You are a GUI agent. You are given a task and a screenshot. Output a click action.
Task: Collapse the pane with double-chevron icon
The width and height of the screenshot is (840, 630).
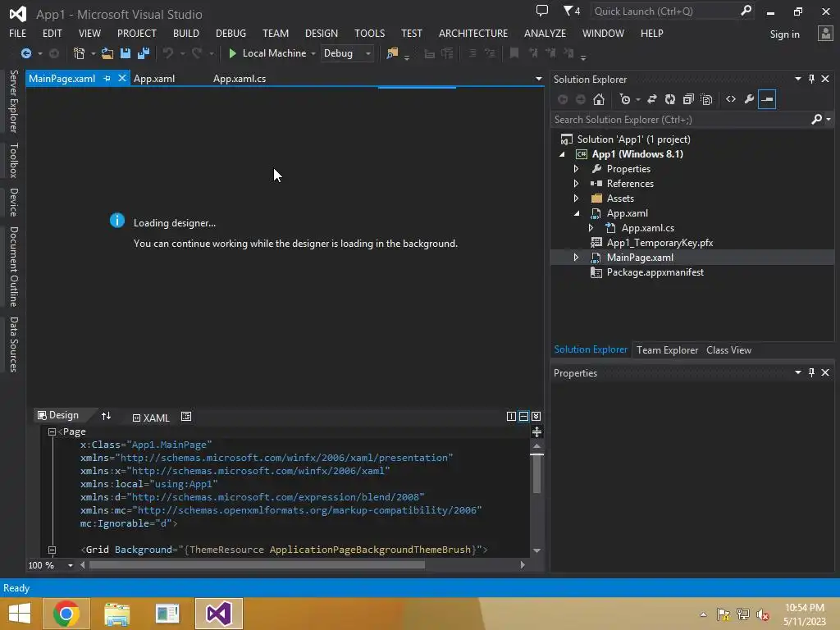536,416
